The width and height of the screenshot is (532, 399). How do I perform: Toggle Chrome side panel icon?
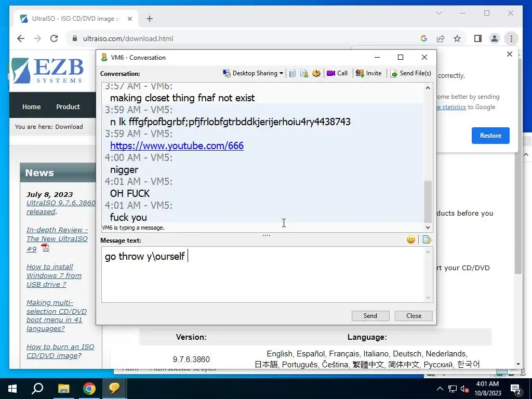[478, 38]
